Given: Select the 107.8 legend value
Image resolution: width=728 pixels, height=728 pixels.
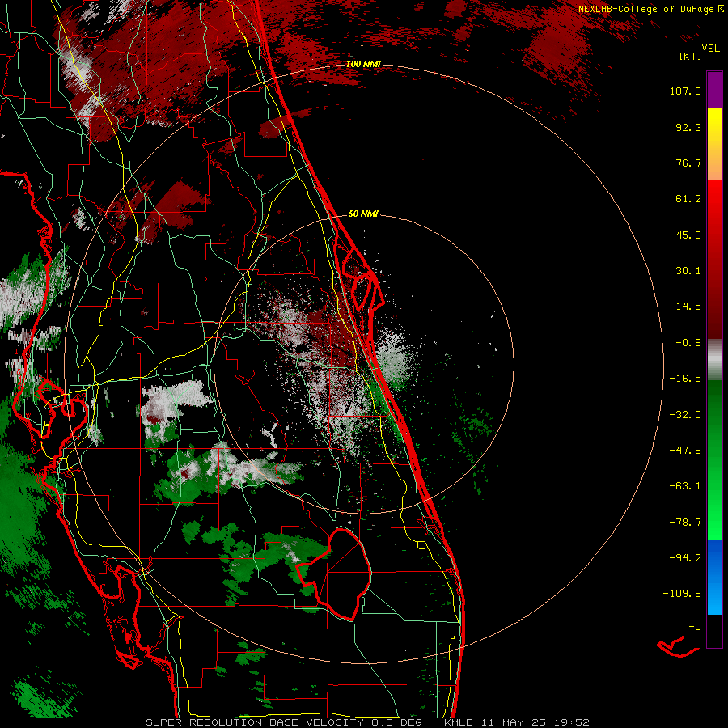Looking at the screenshot, I should pos(685,91).
